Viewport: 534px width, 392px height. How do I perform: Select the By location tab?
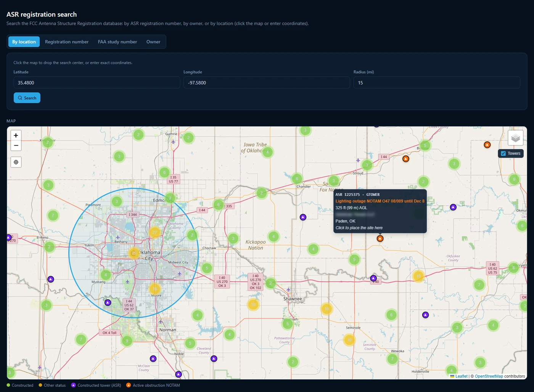(24, 42)
